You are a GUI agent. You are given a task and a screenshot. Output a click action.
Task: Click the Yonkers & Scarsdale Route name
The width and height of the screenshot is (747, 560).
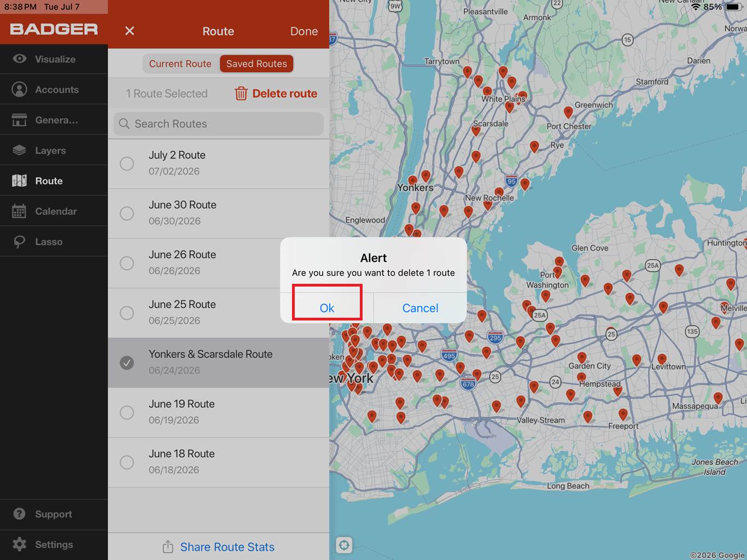tap(211, 354)
